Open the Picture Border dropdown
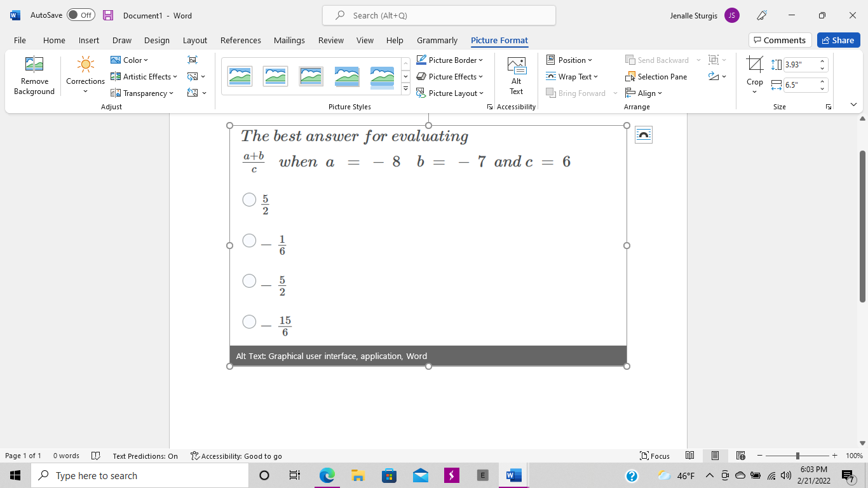Image resolution: width=868 pixels, height=488 pixels. [x=451, y=60]
